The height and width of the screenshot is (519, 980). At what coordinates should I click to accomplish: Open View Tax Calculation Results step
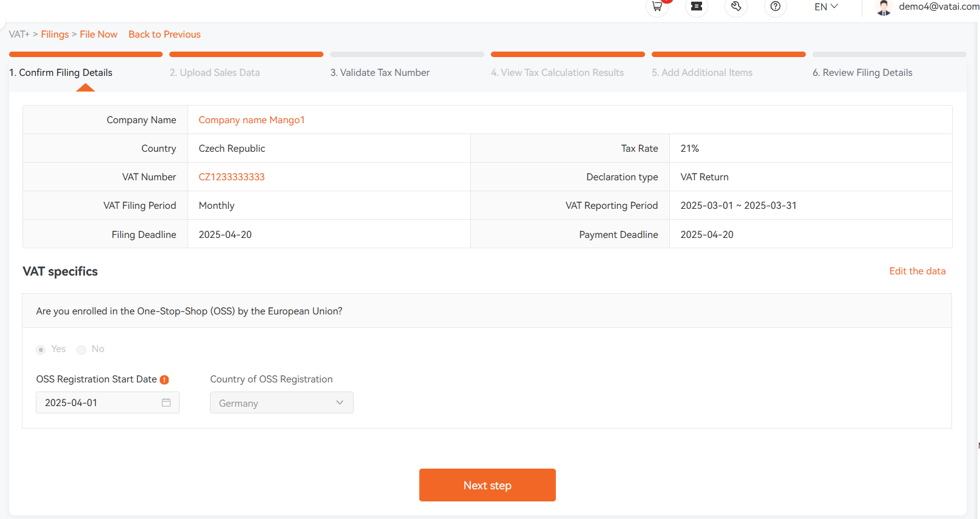coord(557,72)
